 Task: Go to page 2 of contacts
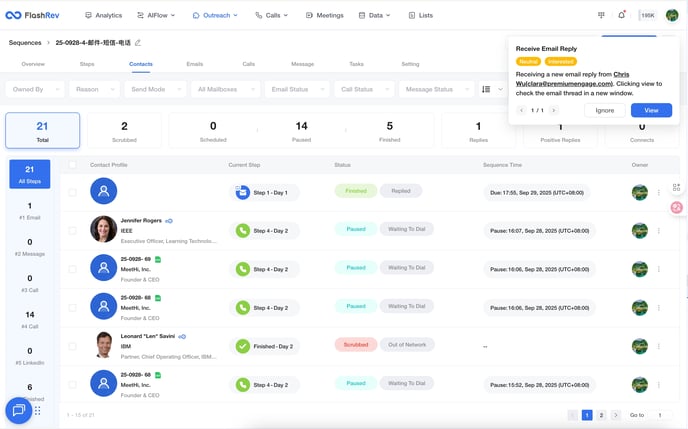(x=601, y=414)
